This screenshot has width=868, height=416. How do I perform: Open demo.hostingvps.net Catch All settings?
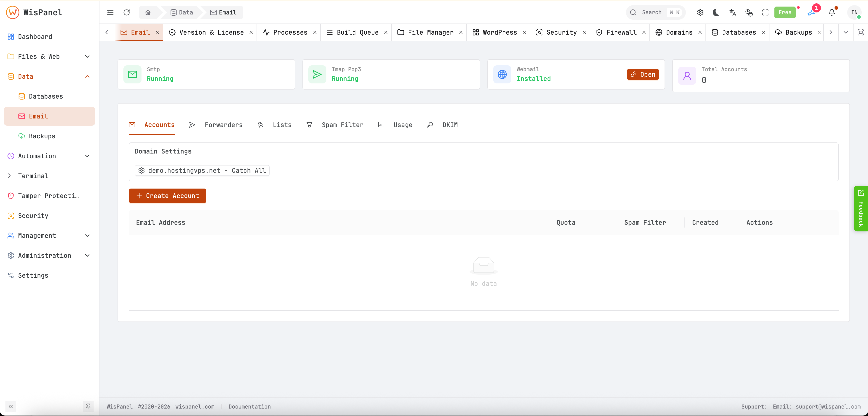[202, 170]
